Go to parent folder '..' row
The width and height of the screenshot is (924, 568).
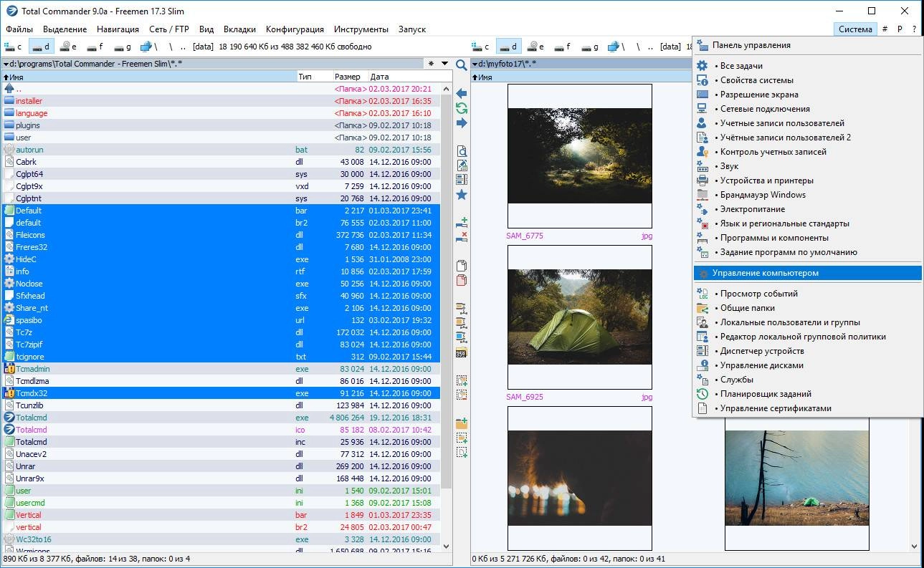pyautogui.click(x=221, y=89)
